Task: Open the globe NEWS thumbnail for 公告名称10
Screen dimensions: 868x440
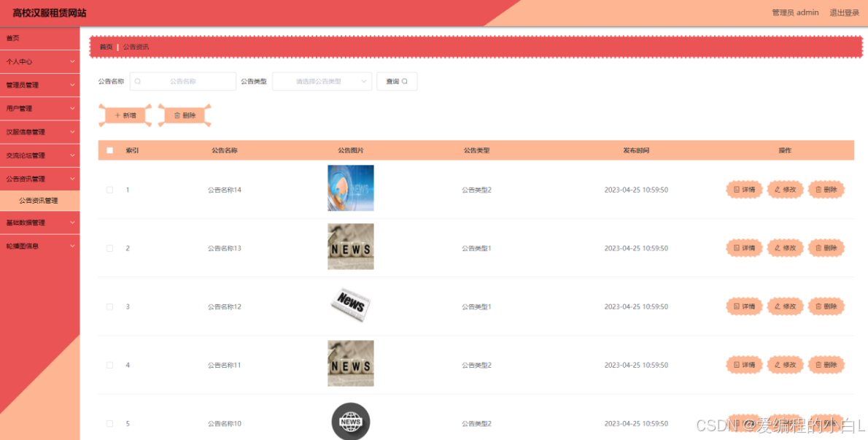Action: 350,422
